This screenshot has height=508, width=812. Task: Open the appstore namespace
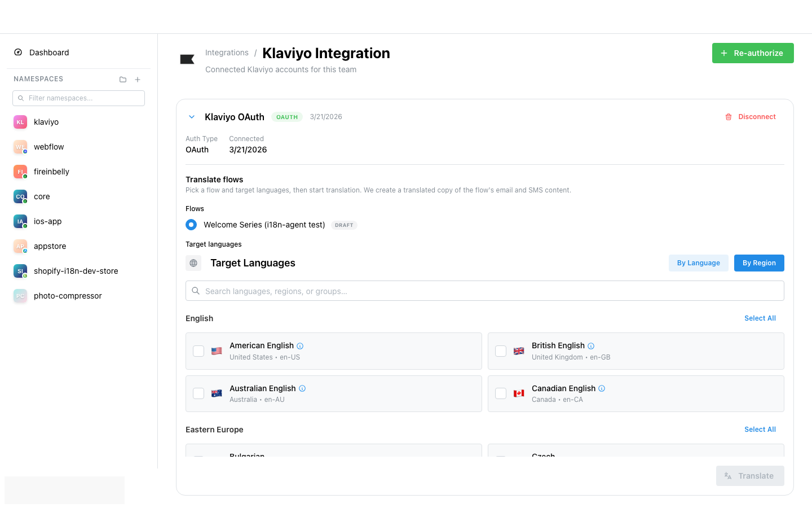coord(78,246)
